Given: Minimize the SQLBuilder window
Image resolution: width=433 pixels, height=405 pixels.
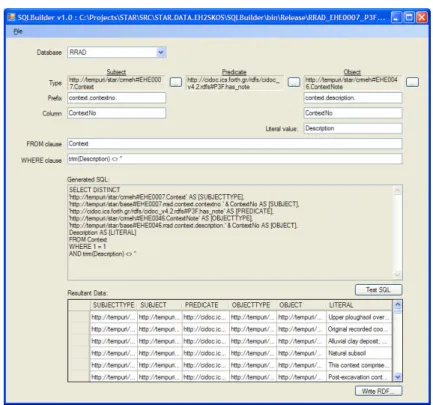Looking at the screenshot, I should point(396,17).
